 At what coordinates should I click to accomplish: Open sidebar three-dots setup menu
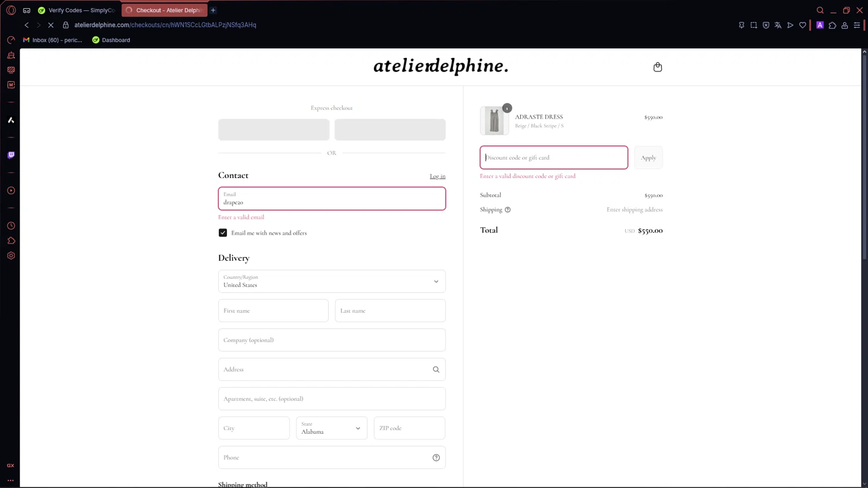10,480
